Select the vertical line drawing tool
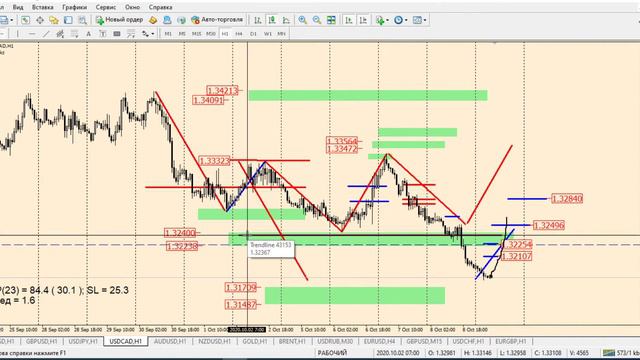This screenshot has height=360, width=640. [x=17, y=34]
